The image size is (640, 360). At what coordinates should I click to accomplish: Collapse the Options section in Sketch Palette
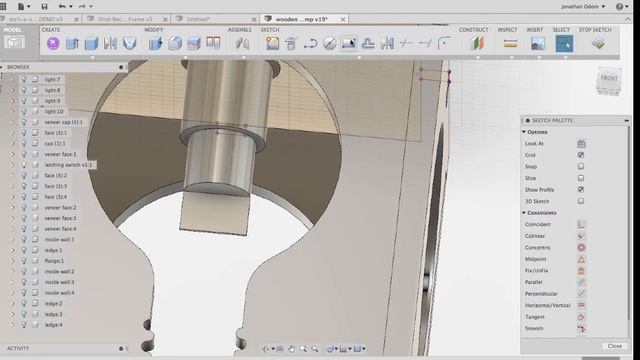[524, 132]
